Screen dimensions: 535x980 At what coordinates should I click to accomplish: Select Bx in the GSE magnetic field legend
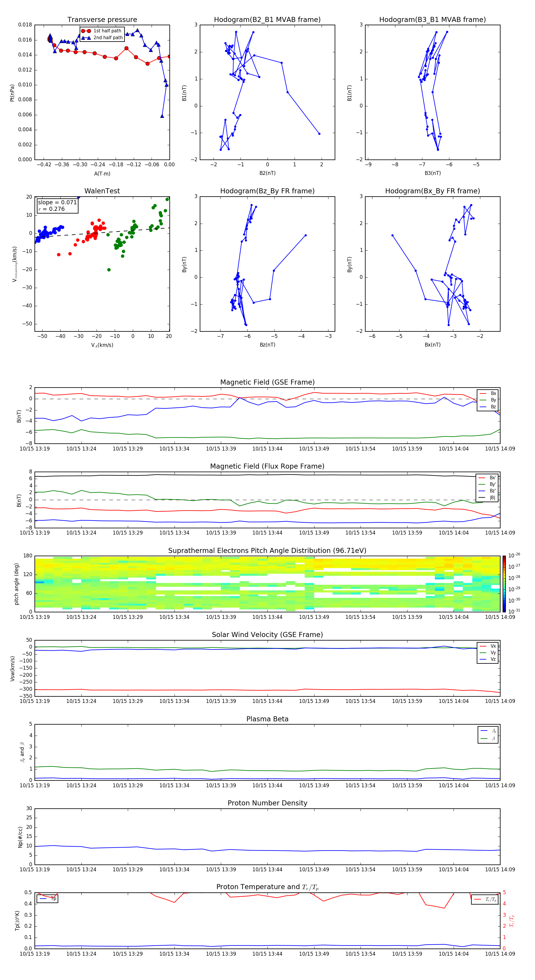click(488, 393)
